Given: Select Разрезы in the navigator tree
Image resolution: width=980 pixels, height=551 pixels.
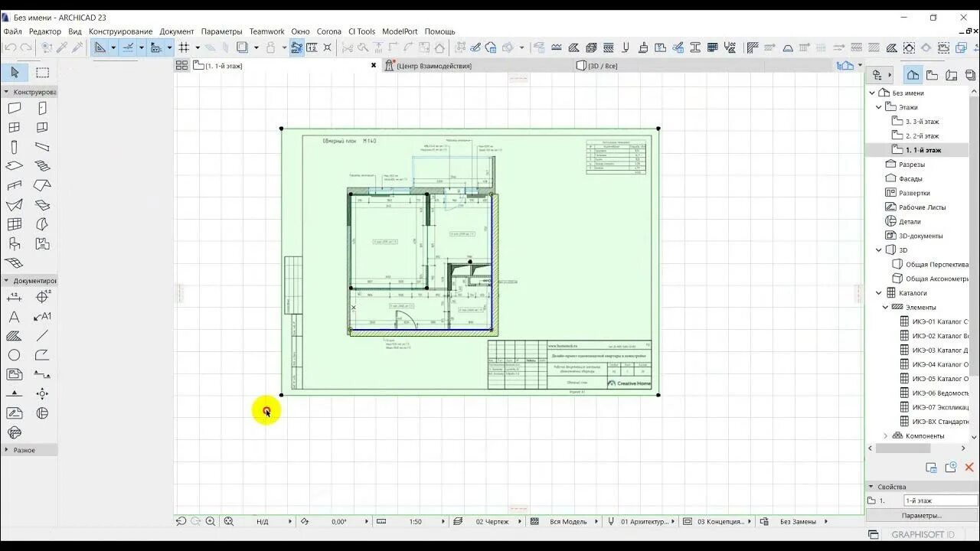Looking at the screenshot, I should coord(912,165).
